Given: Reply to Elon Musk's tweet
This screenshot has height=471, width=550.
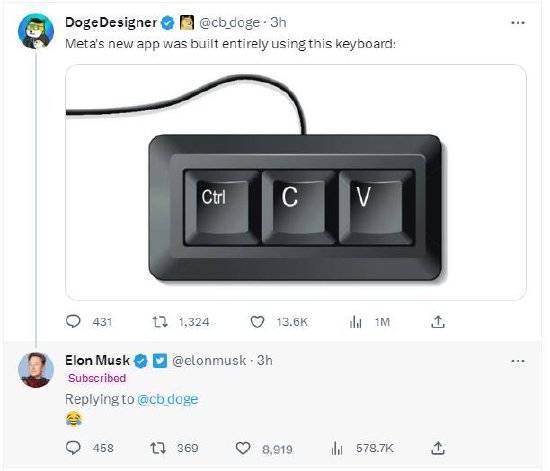Looking at the screenshot, I should [x=73, y=448].
